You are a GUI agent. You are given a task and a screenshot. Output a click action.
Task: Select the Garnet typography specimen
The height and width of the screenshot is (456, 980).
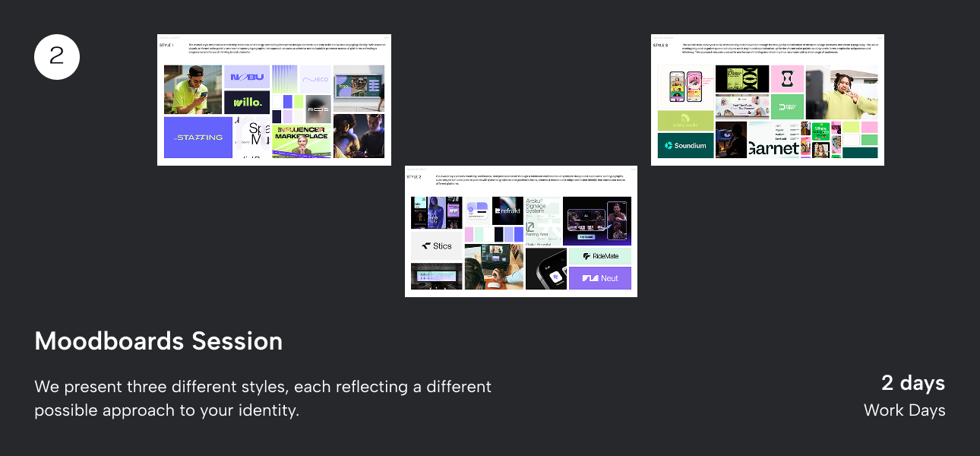[773, 147]
